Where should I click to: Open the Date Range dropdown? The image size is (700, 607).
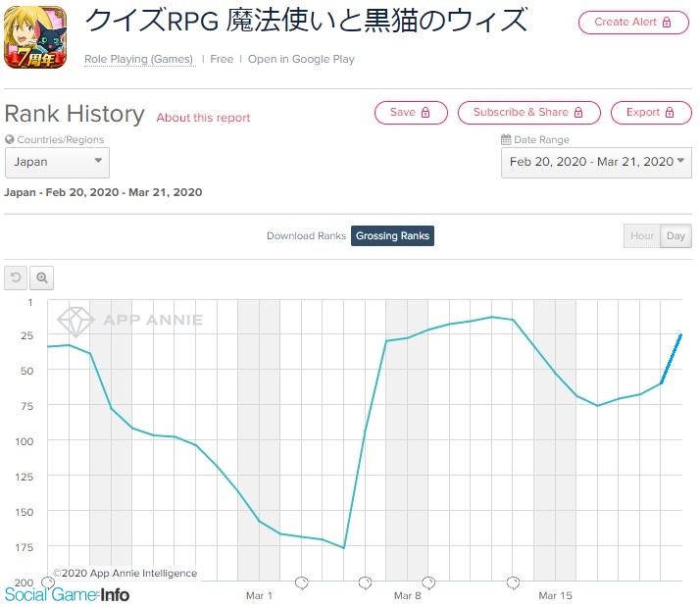pos(596,163)
